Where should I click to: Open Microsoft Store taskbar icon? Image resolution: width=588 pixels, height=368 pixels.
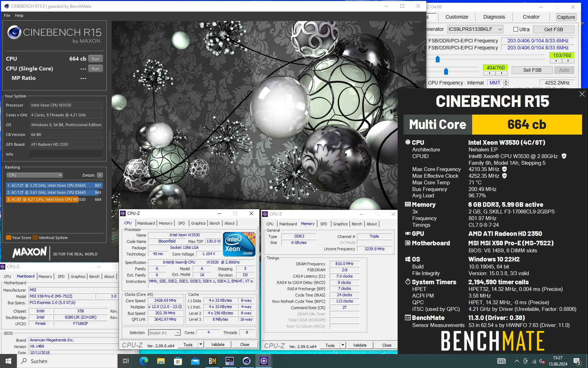(x=178, y=361)
